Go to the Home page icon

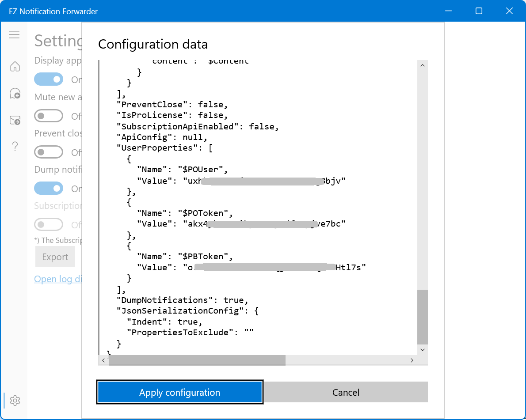(x=15, y=67)
